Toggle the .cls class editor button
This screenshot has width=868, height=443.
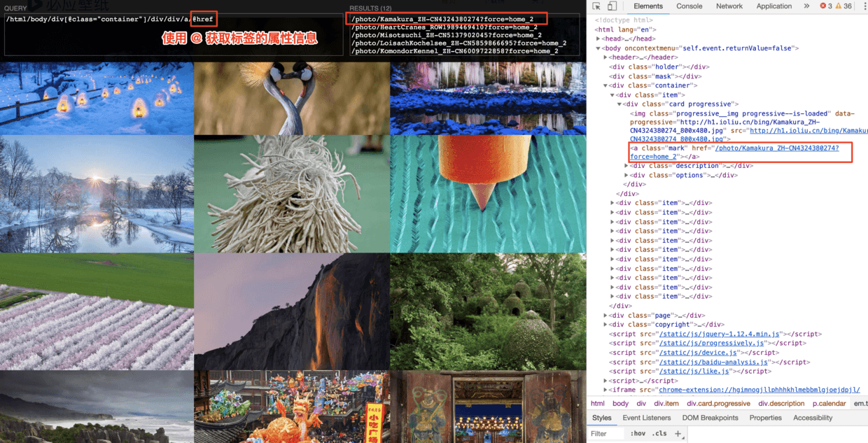point(659,434)
